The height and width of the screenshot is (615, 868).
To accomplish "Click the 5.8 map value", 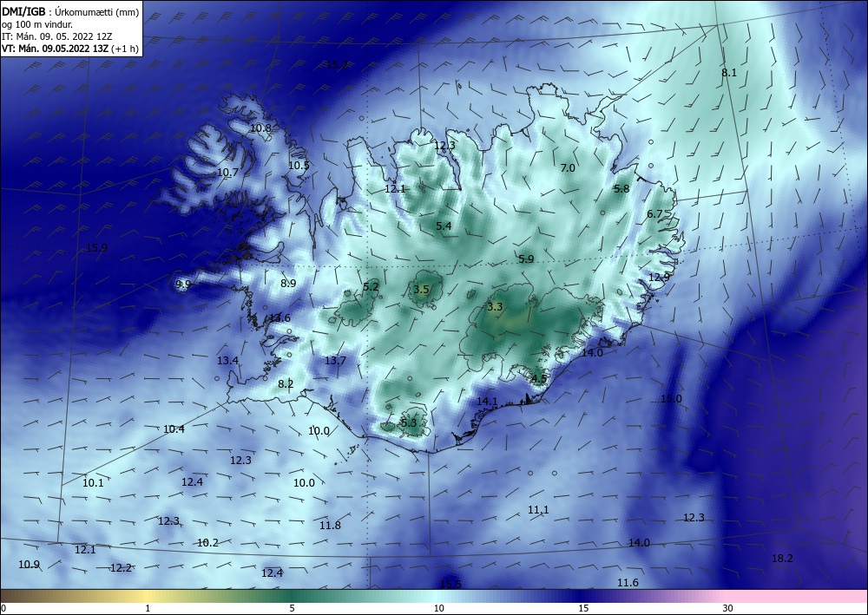I will coord(621,188).
